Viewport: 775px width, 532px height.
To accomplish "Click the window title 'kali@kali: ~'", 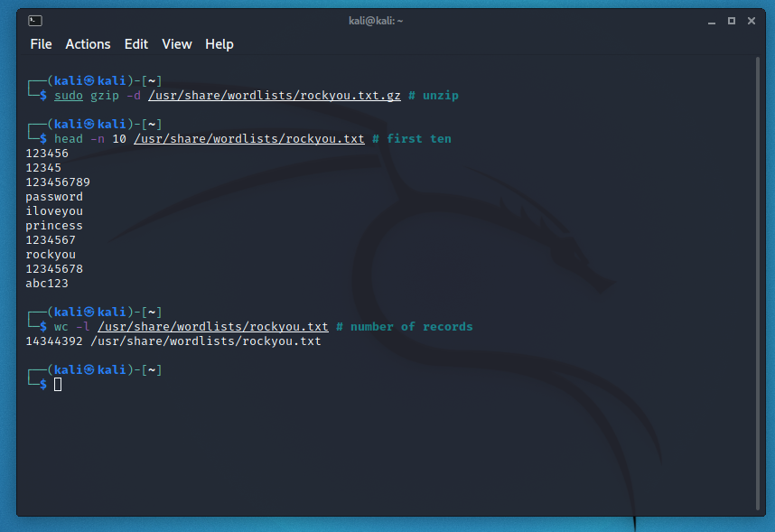I will (x=376, y=21).
